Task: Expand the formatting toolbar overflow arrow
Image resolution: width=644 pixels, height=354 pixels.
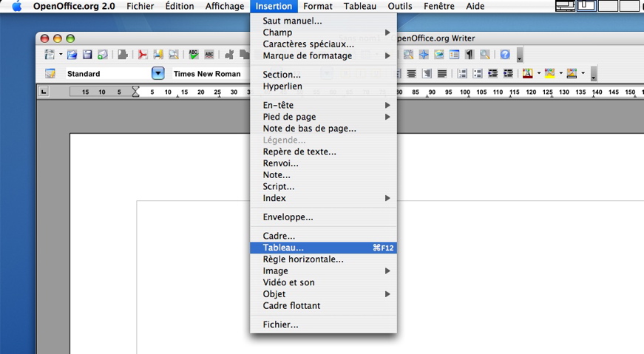Action: [594, 74]
